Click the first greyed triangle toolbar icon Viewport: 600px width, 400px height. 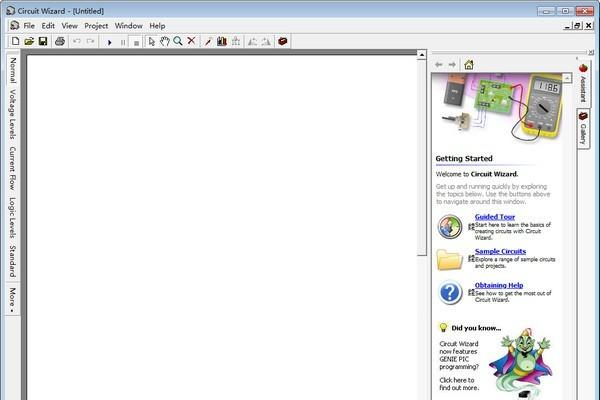tap(253, 41)
